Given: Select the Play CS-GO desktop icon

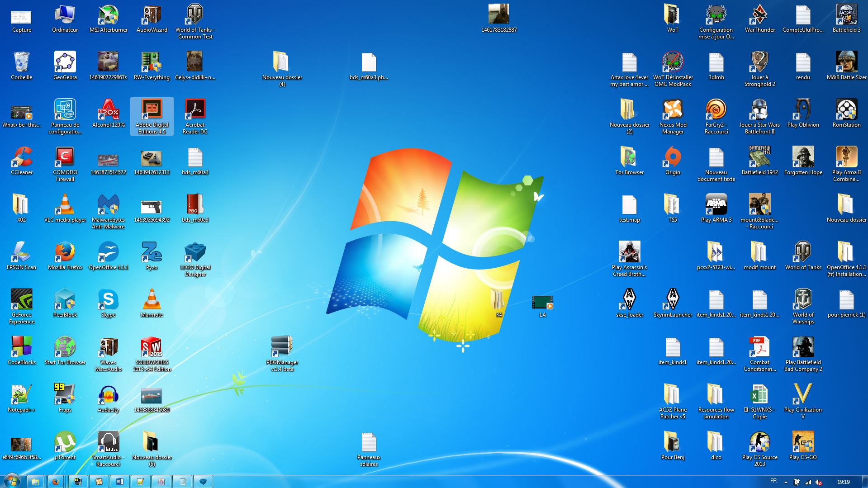Looking at the screenshot, I should pos(803,446).
